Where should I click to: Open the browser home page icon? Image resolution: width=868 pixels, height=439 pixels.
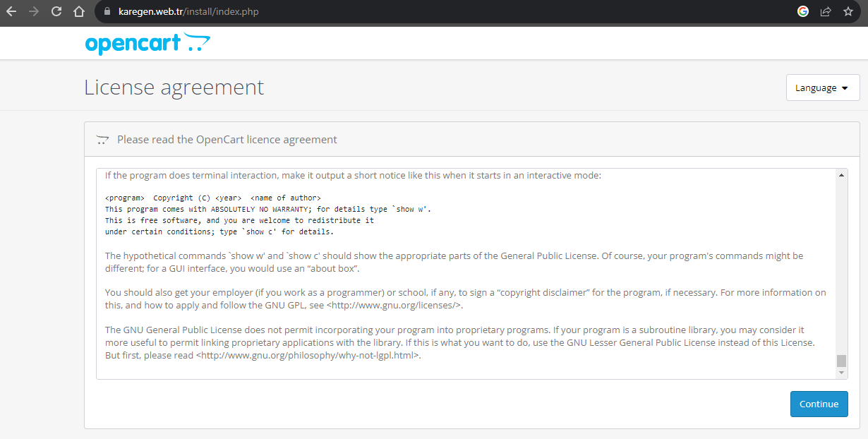click(79, 11)
